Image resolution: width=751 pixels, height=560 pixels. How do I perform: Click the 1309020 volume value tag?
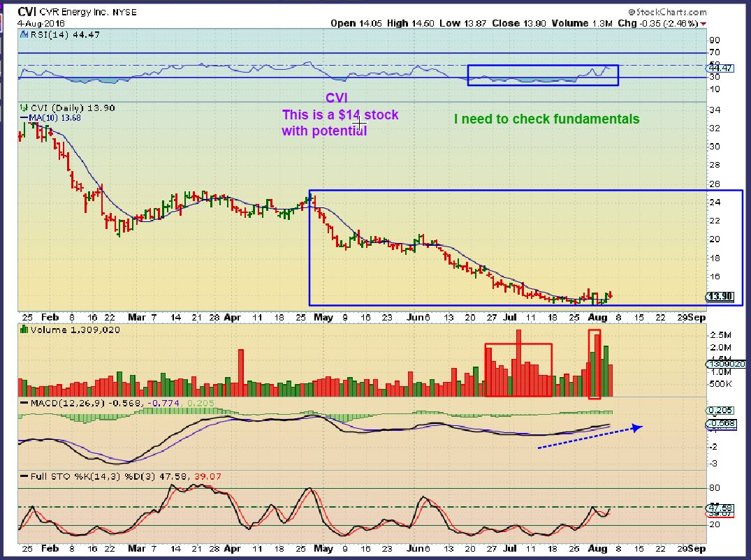point(726,364)
